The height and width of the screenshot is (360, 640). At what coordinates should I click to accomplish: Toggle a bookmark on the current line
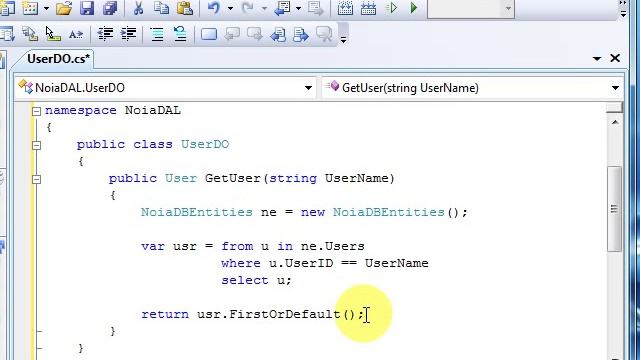pyautogui.click(x=209, y=34)
